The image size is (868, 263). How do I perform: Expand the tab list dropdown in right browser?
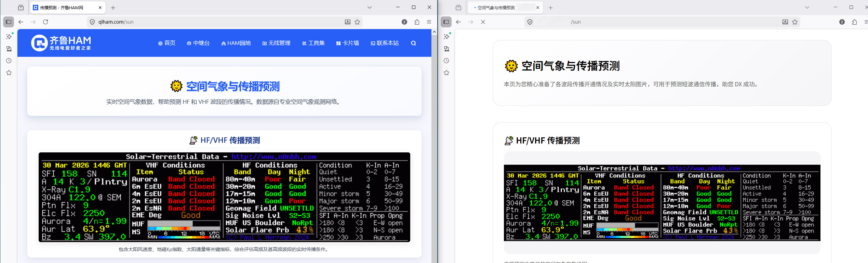click(807, 8)
